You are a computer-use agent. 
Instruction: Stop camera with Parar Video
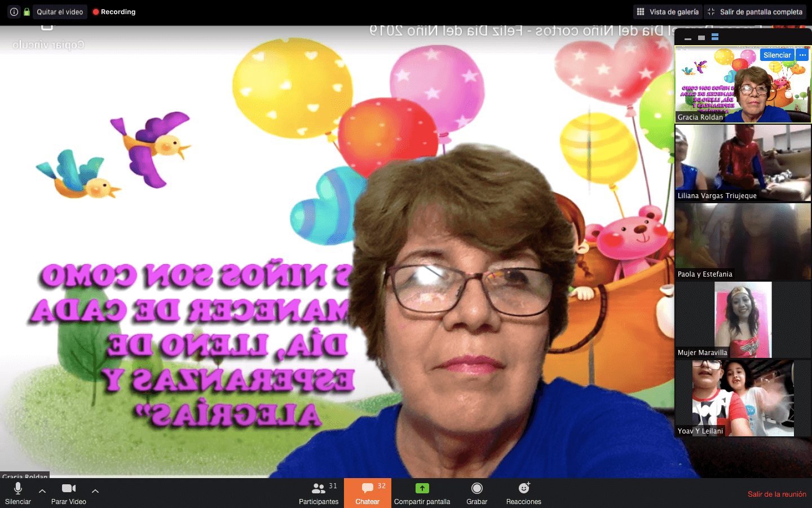[x=69, y=493]
